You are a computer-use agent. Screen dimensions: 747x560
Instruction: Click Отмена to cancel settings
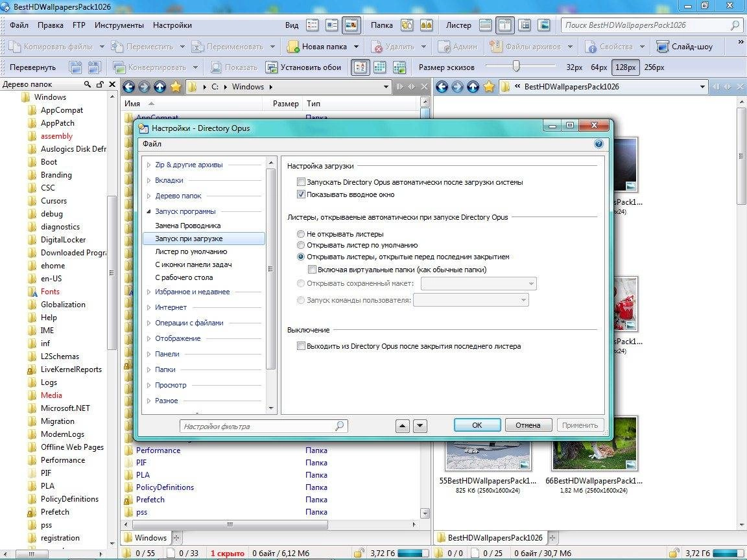[528, 425]
